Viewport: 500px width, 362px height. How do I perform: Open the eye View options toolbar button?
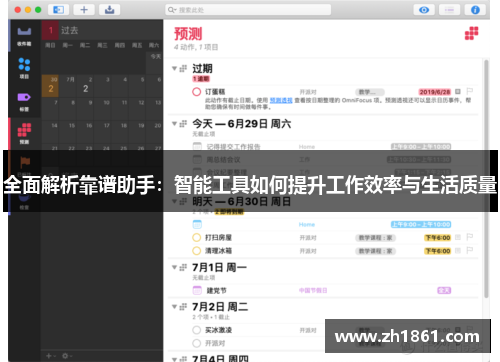(x=424, y=10)
